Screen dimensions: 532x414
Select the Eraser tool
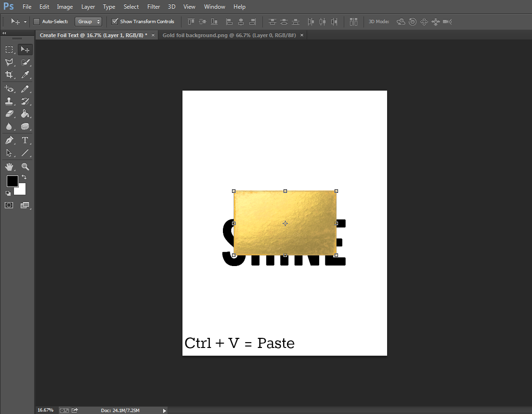tap(9, 113)
